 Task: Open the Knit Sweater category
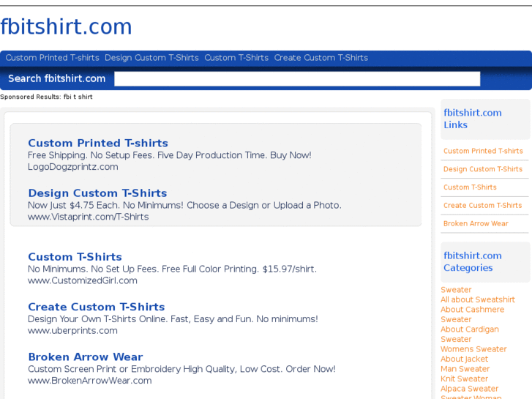(x=464, y=379)
